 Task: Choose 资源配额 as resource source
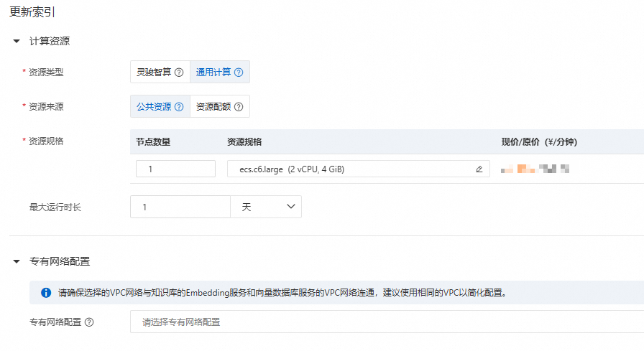[x=220, y=107]
